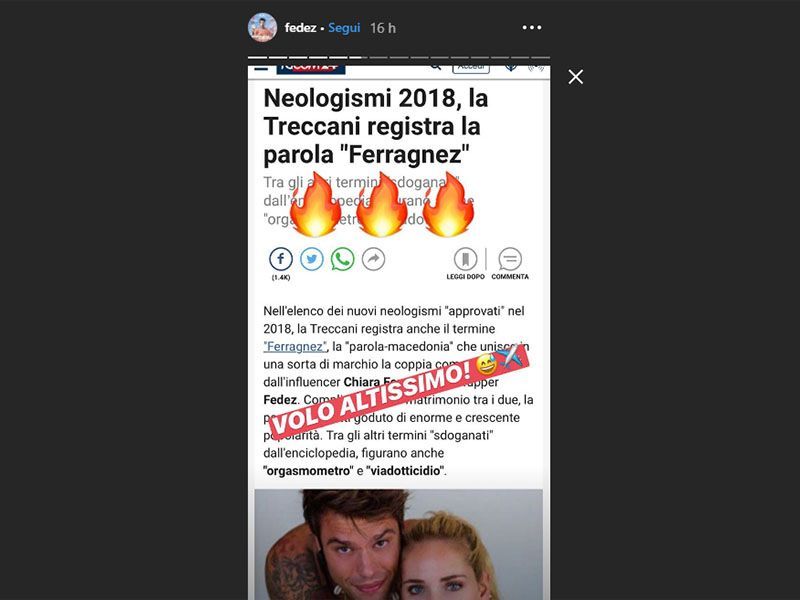Image resolution: width=800 pixels, height=600 pixels.
Task: Close the story viewer with X
Action: (x=576, y=77)
